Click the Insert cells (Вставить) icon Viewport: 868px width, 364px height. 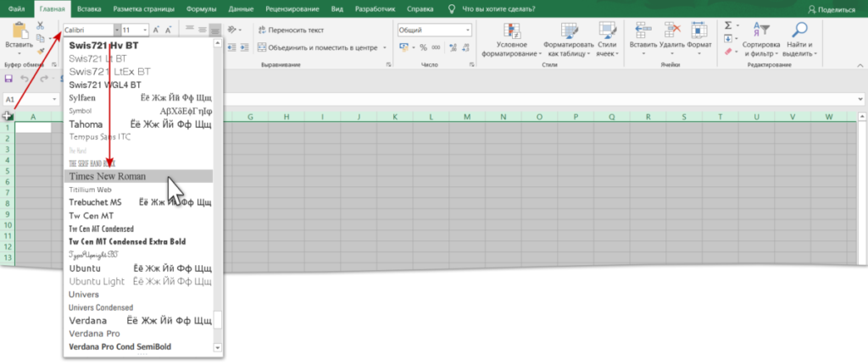[643, 30]
